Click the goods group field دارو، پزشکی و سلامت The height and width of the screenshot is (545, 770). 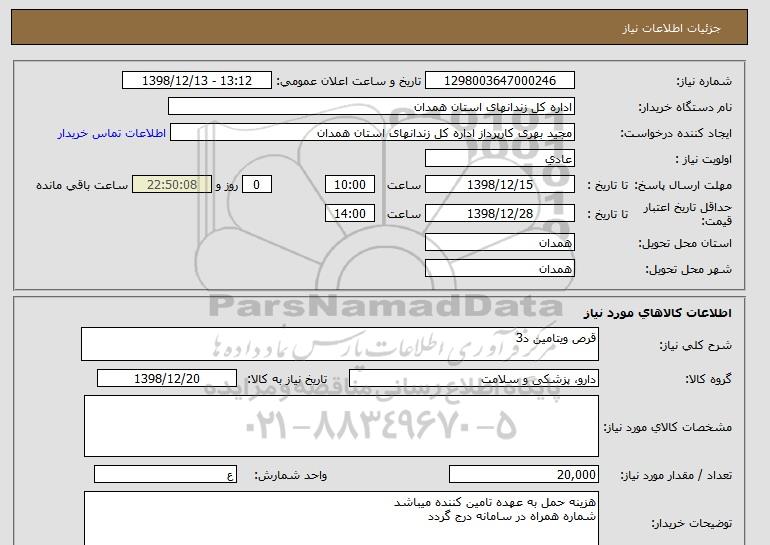(x=473, y=379)
